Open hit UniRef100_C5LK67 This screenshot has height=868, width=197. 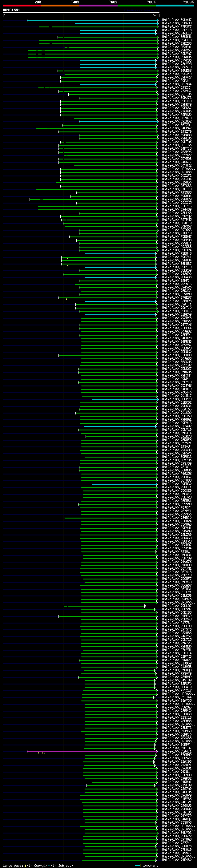click(177, 369)
